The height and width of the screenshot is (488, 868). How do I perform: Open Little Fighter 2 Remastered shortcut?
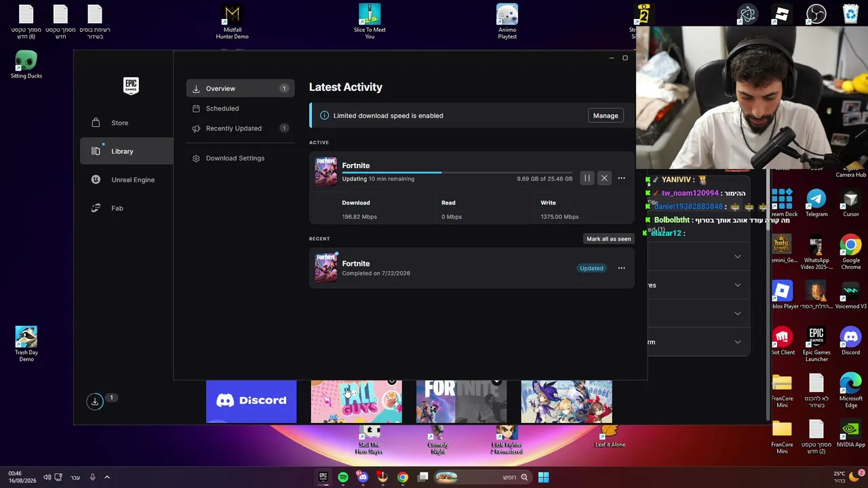click(x=507, y=440)
